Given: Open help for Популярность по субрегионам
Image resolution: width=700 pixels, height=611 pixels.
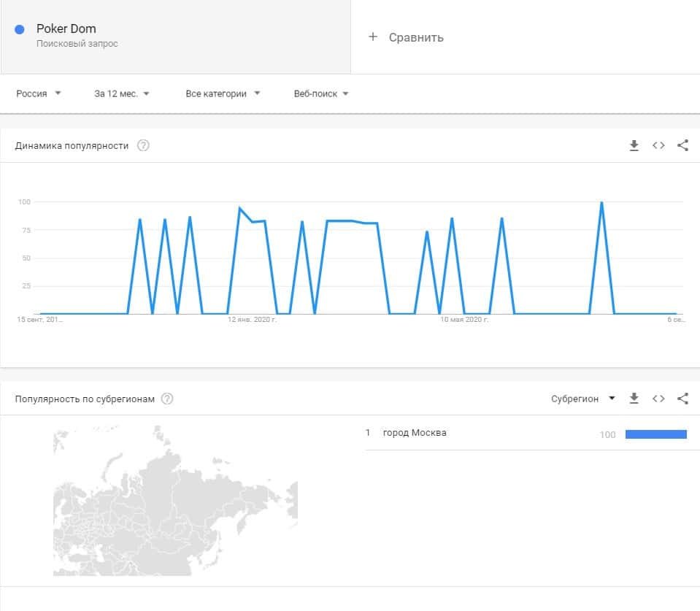Looking at the screenshot, I should 167,399.
